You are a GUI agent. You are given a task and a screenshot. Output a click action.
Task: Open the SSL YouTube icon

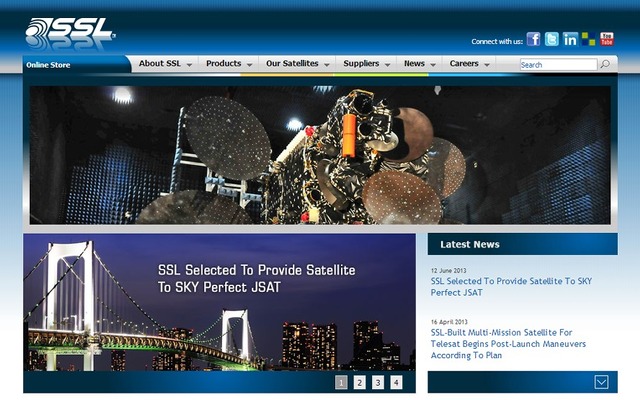tap(607, 39)
